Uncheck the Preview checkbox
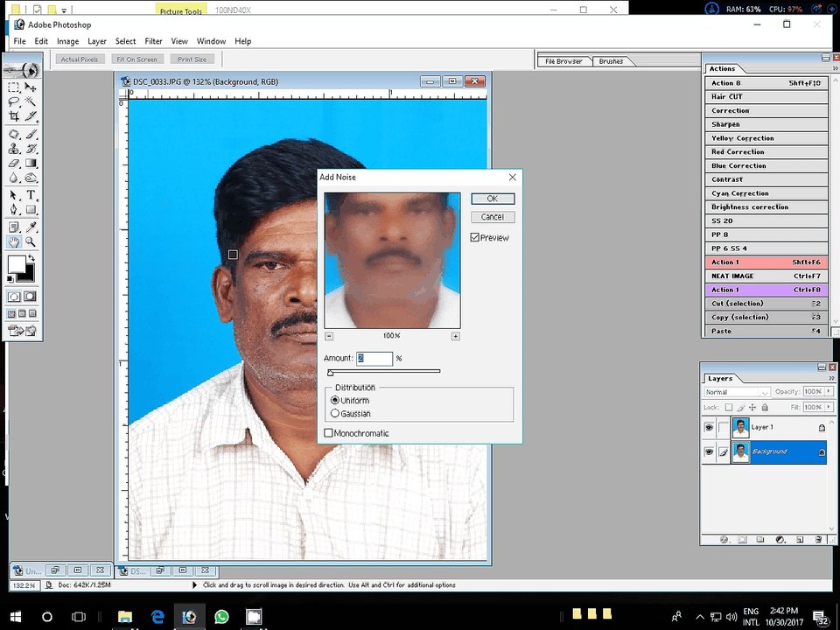Image resolution: width=840 pixels, height=630 pixels. (x=474, y=237)
